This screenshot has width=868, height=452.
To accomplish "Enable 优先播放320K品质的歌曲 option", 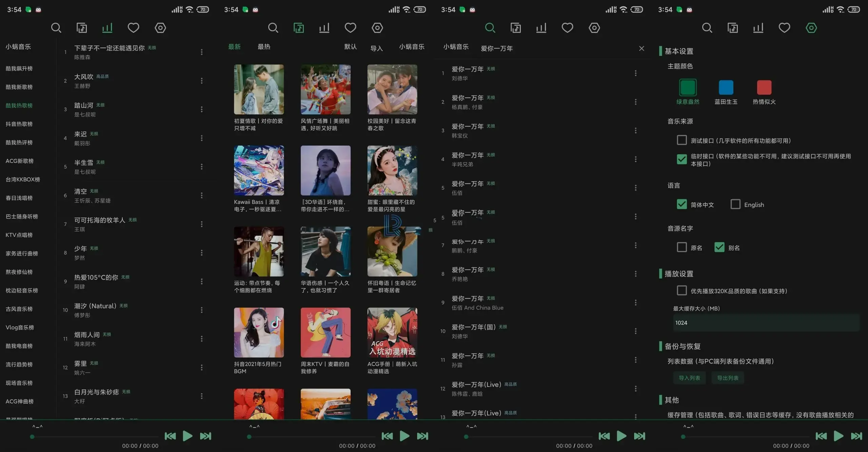I will (x=682, y=290).
